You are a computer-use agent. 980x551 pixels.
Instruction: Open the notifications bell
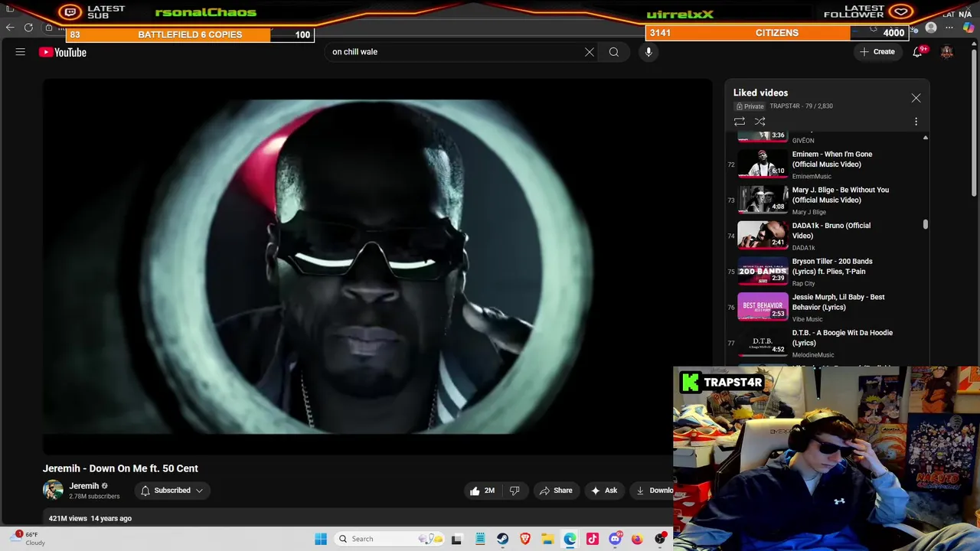[x=917, y=52]
